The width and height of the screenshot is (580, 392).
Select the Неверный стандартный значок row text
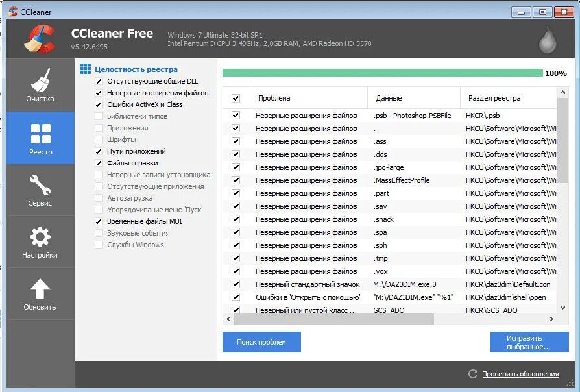(308, 284)
